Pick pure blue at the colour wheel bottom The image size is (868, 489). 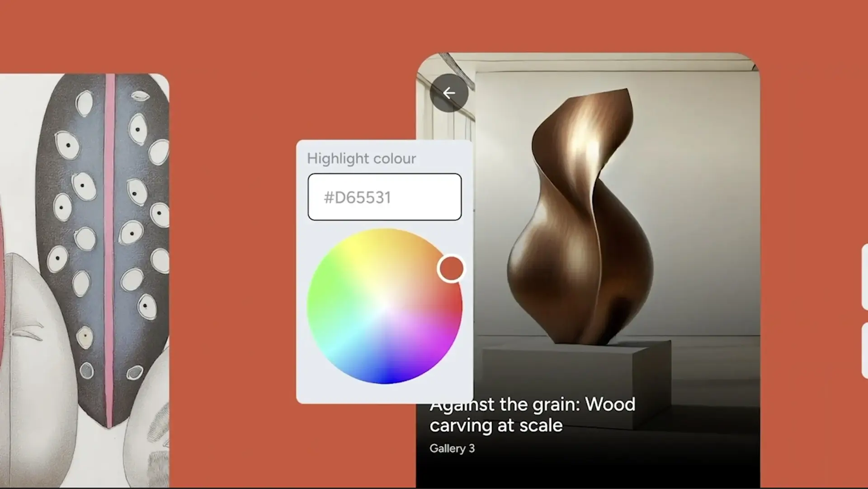tap(387, 376)
